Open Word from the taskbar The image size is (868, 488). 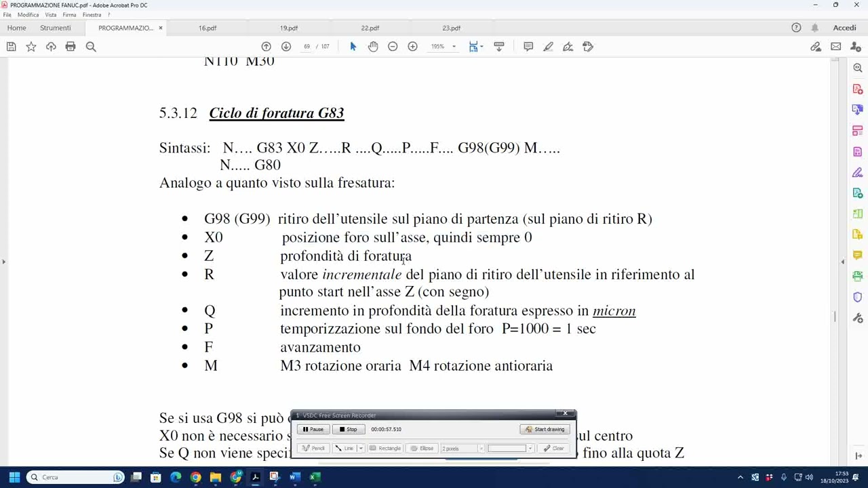pyautogui.click(x=295, y=477)
